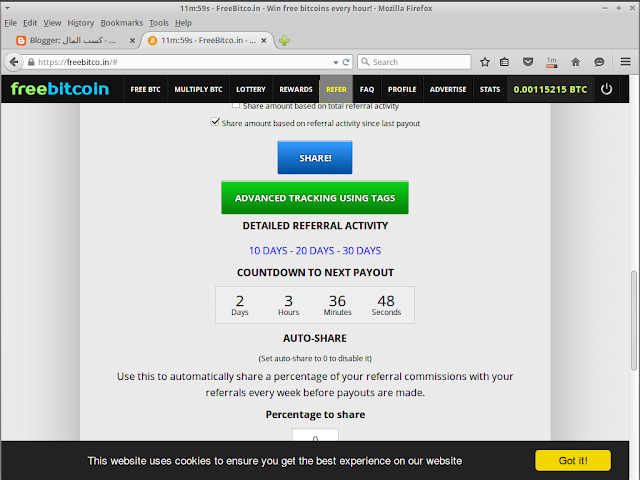Select the FreeBitco.in tab
Image resolution: width=640 pixels, height=480 pixels.
click(208, 40)
